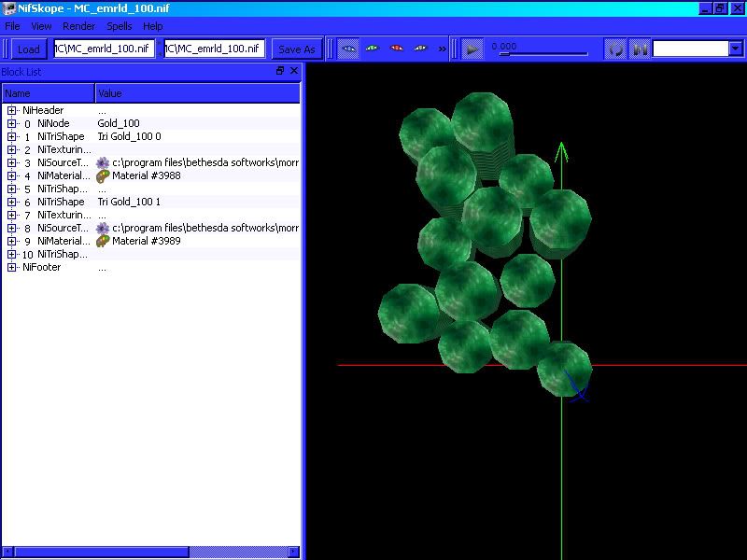Viewport: 747px width, 560px height.
Task: Select the red eye view button
Action: coord(396,49)
